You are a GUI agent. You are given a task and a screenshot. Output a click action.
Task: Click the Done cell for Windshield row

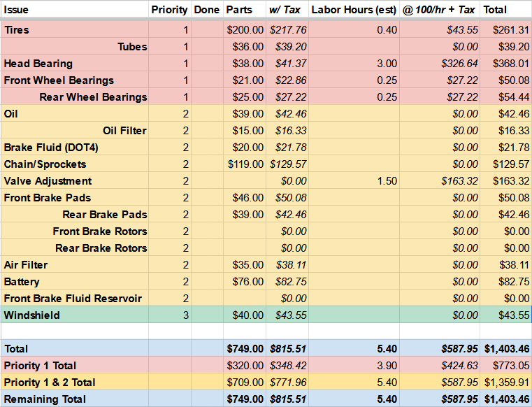206,315
